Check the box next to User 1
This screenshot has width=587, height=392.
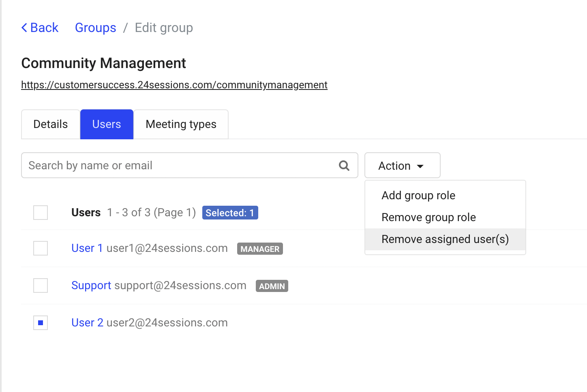coord(41,248)
